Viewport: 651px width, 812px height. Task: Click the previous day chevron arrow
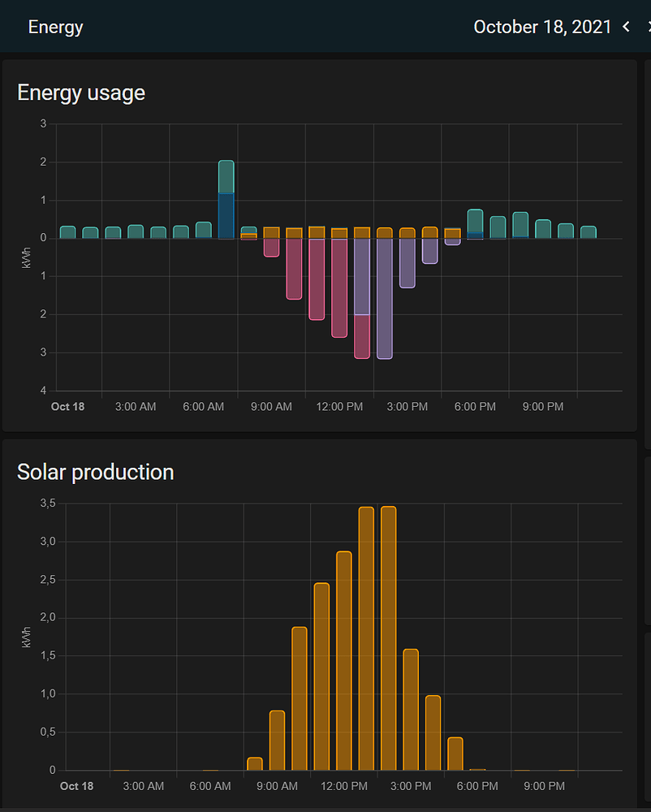point(626,27)
